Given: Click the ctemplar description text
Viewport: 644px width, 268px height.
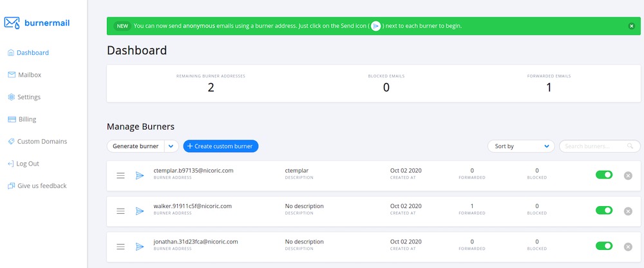Looking at the screenshot, I should pos(296,170).
